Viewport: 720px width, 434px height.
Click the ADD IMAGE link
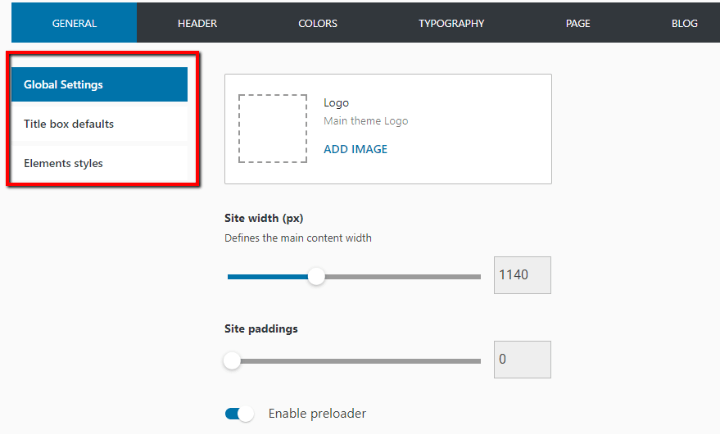355,149
